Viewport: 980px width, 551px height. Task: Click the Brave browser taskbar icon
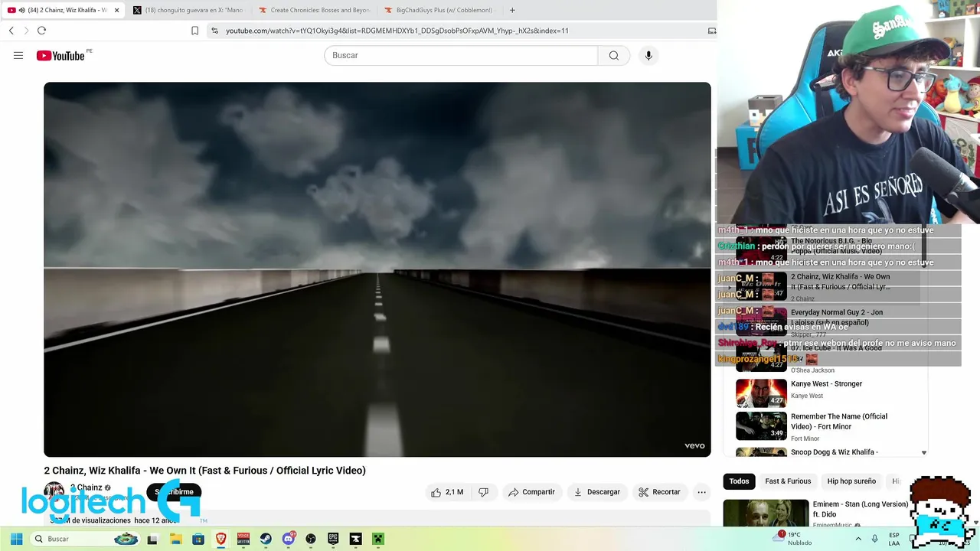tap(220, 540)
